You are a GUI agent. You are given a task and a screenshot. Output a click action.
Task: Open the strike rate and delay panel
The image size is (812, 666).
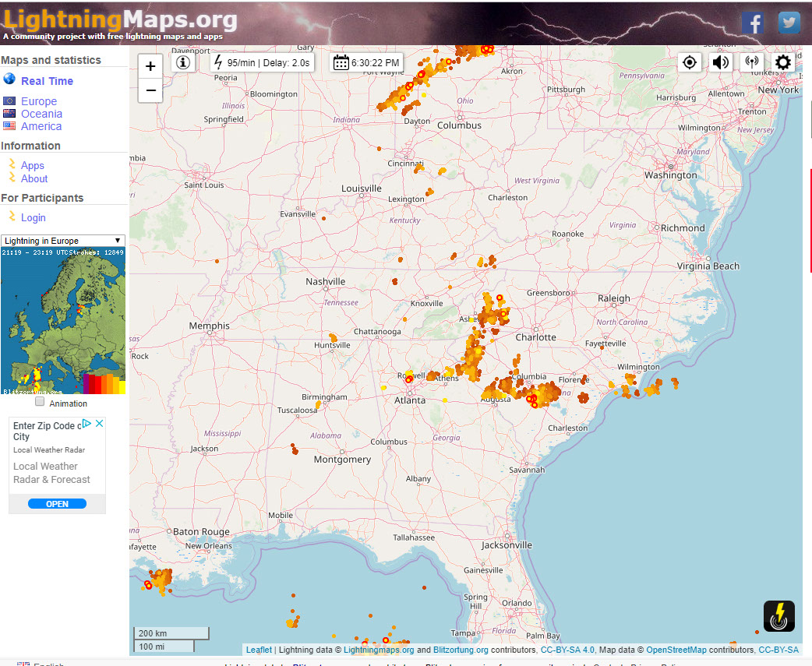pos(263,62)
